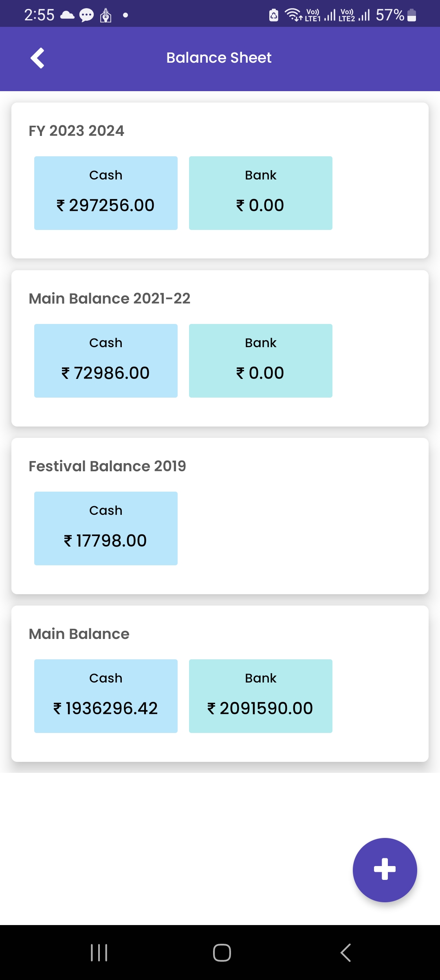This screenshot has height=980, width=440.
Task: Open Festival Balance 2019 Cash tile
Action: pyautogui.click(x=106, y=528)
